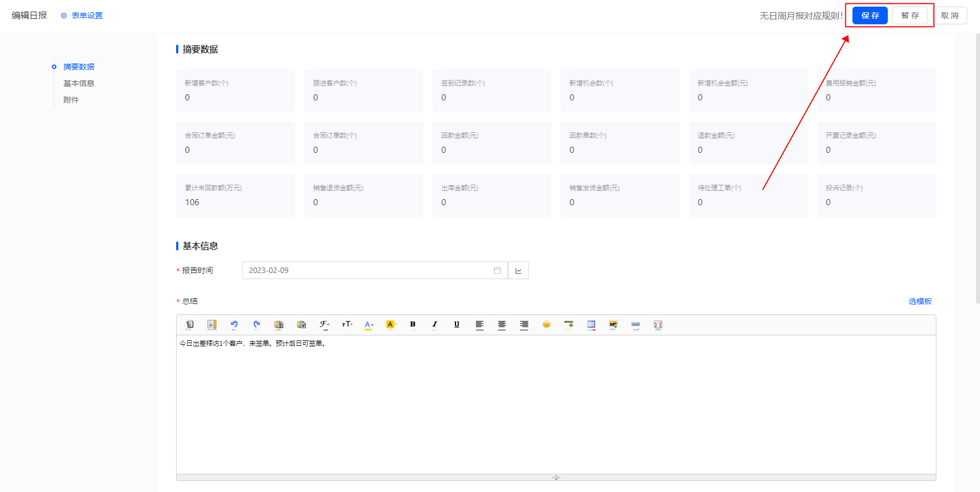Screen dimensions: 980x492
Task: Click the blue 保存 button
Action: (870, 15)
